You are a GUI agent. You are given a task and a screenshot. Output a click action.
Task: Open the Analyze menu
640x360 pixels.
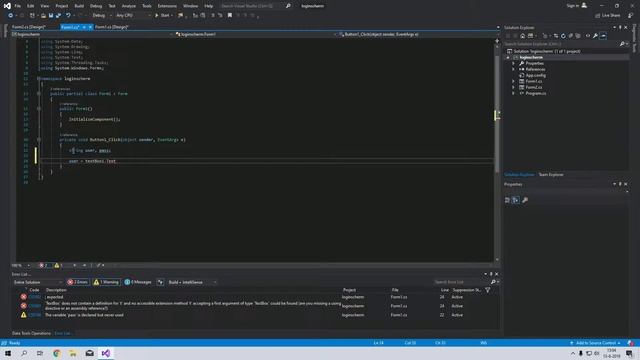tap(129, 6)
